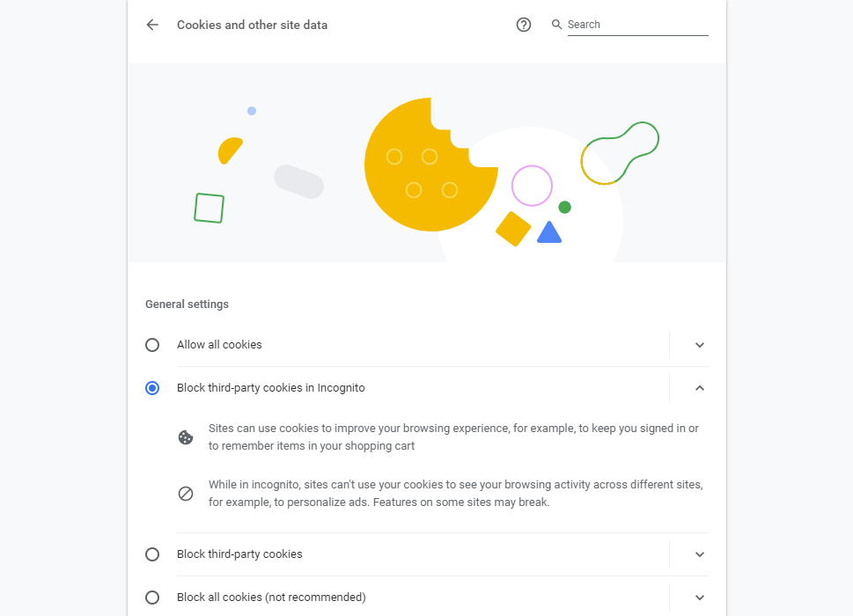
Task: Open the help question mark icon
Action: [524, 25]
